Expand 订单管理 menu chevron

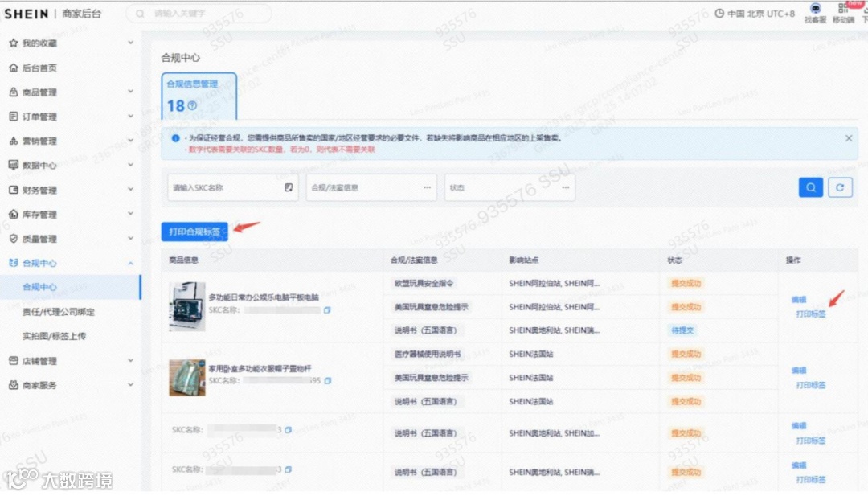tap(131, 116)
